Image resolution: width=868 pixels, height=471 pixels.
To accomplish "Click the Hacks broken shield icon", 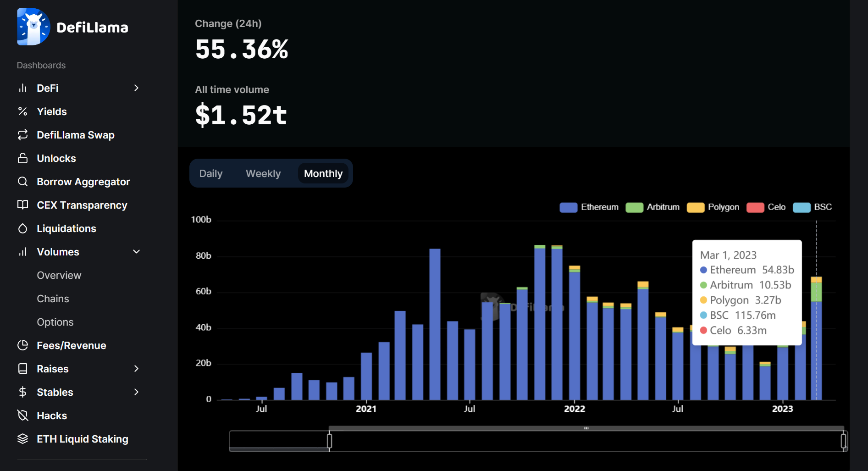I will tap(22, 416).
